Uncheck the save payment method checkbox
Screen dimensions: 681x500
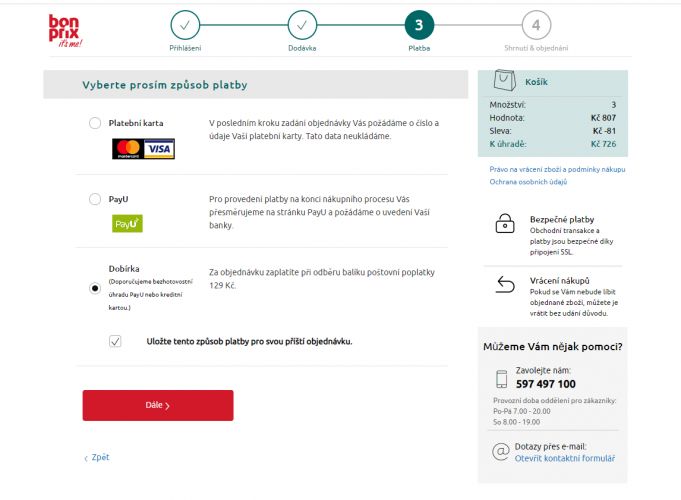click(115, 341)
